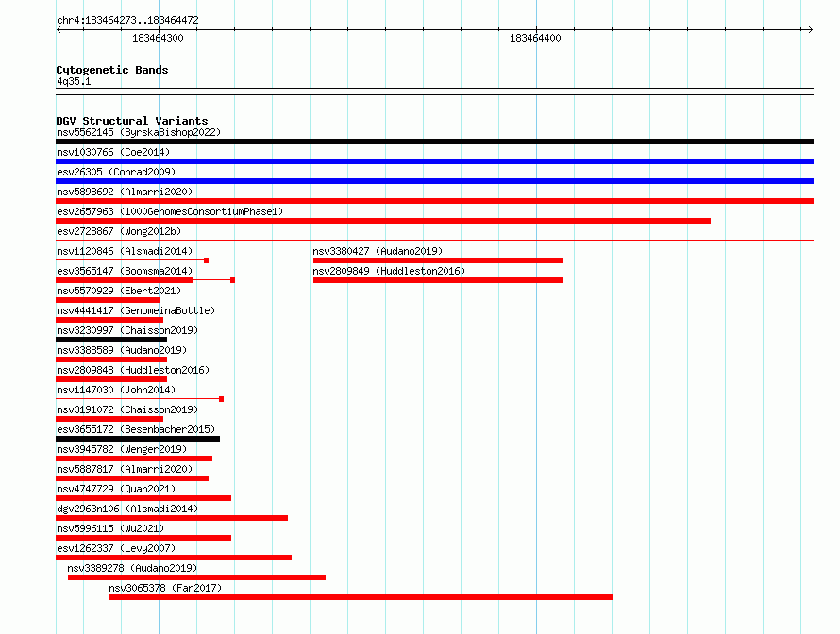Click the black nsv3230997 Chaisson2019 bar
The width and height of the screenshot is (840, 634).
tap(111, 340)
